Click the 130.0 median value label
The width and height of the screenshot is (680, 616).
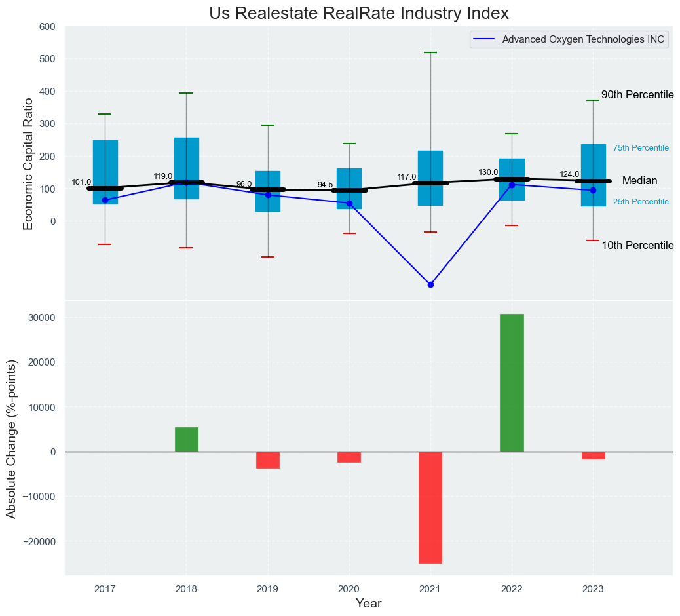pyautogui.click(x=488, y=172)
